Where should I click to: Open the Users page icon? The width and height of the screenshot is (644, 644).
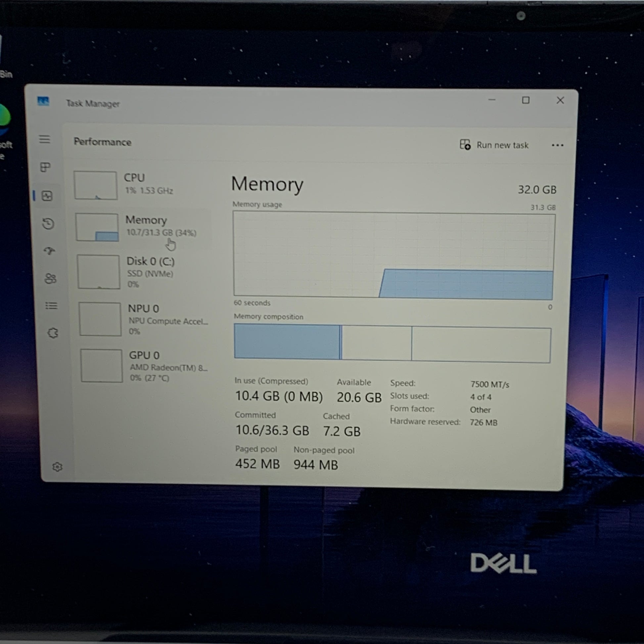click(50, 278)
